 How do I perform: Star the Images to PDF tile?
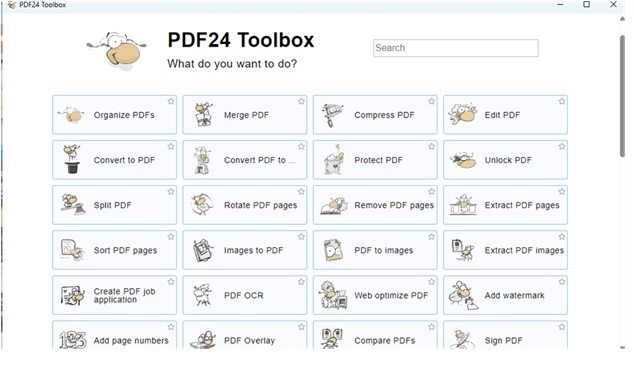(301, 237)
